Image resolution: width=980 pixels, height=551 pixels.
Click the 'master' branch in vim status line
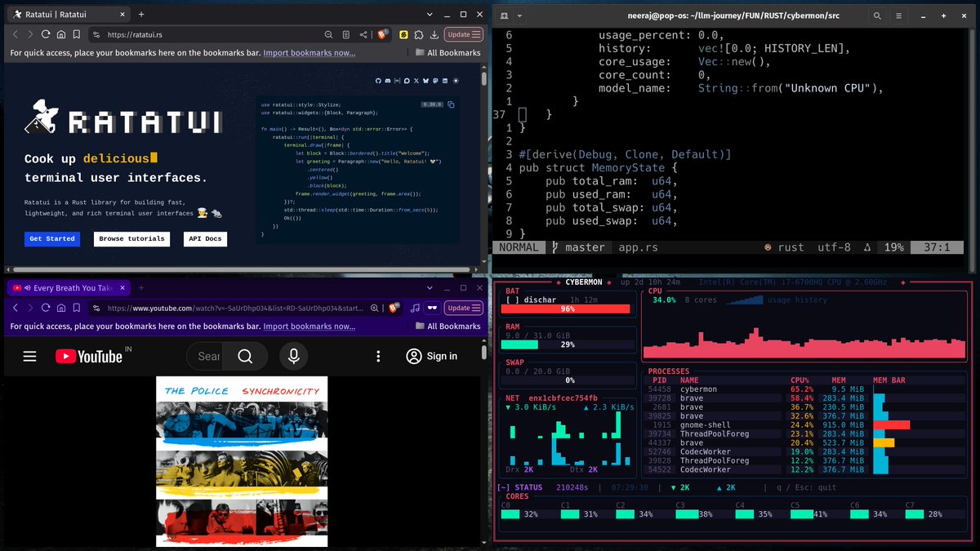[580, 247]
